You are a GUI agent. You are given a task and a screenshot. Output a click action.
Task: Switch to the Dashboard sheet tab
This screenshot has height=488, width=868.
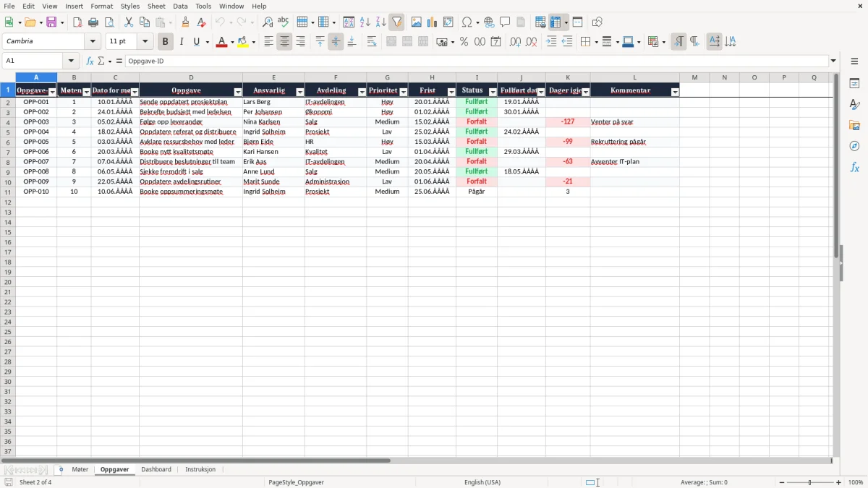click(156, 470)
